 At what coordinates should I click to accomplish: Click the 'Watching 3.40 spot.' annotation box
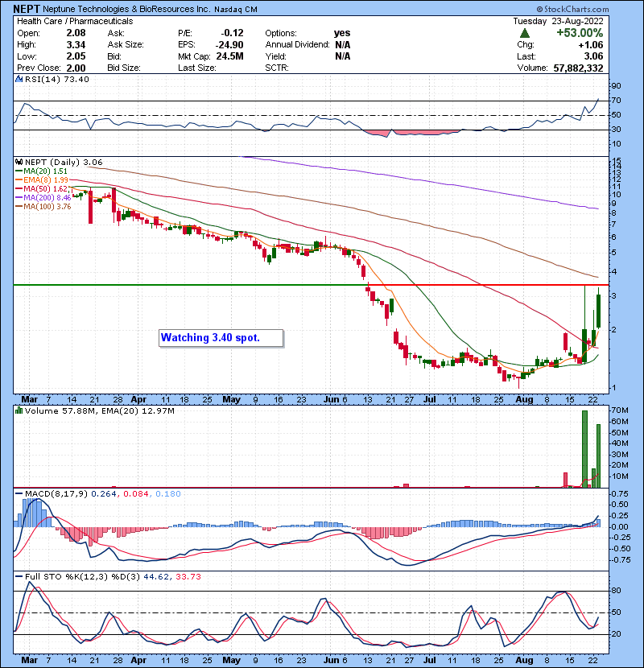(x=221, y=337)
